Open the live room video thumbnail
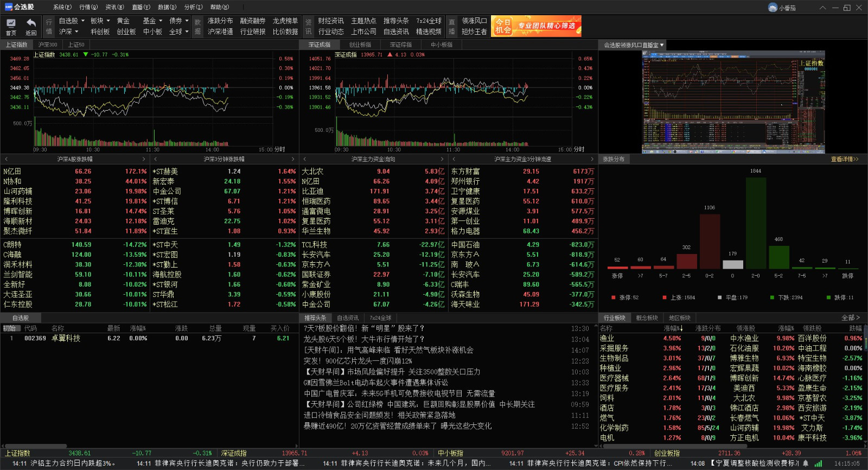 (x=733, y=102)
